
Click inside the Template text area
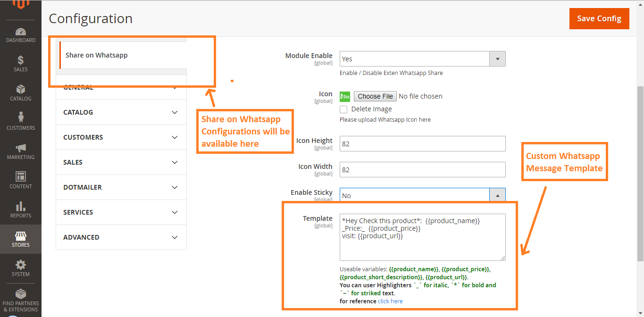423,237
